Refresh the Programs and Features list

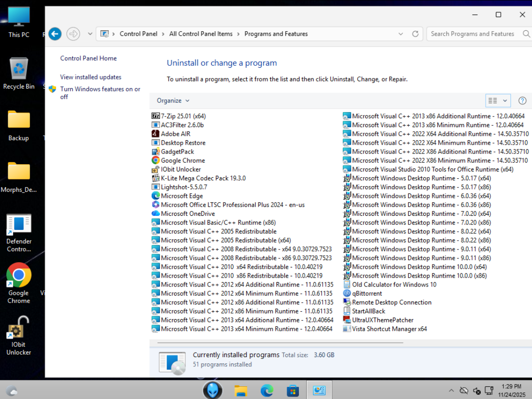[x=415, y=34]
